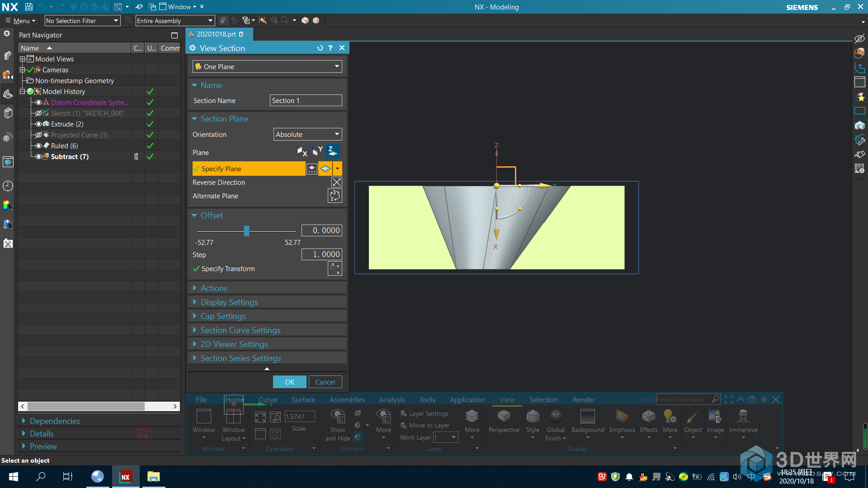The image size is (868, 488).
Task: Open the Layer Settings command
Action: click(424, 413)
